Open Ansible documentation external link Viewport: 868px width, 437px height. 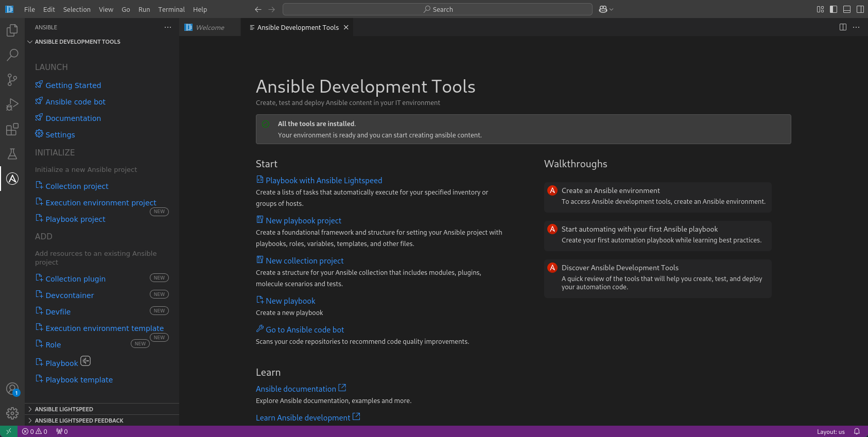tap(301, 389)
